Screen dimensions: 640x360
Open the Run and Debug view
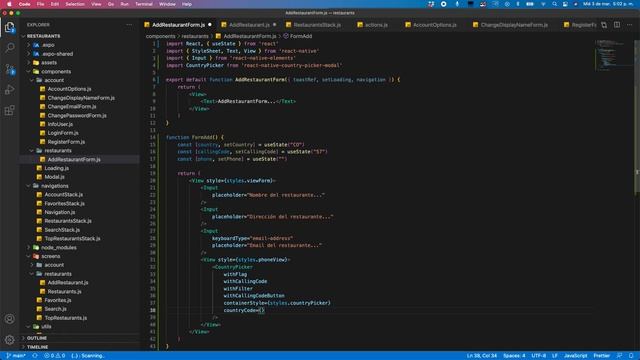[9, 90]
